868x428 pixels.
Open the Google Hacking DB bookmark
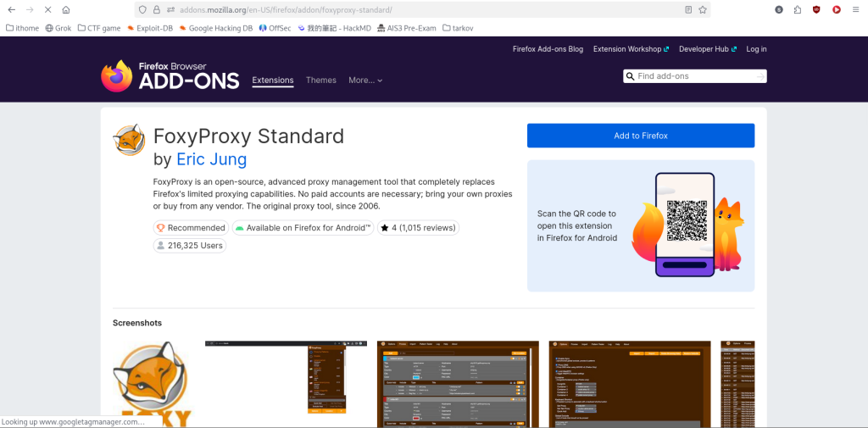pos(216,28)
